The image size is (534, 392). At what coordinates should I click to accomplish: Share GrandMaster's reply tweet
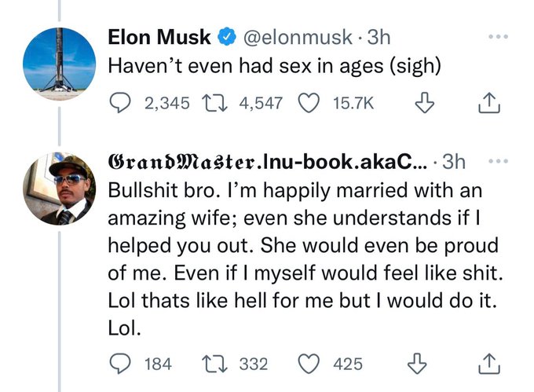coord(489,364)
